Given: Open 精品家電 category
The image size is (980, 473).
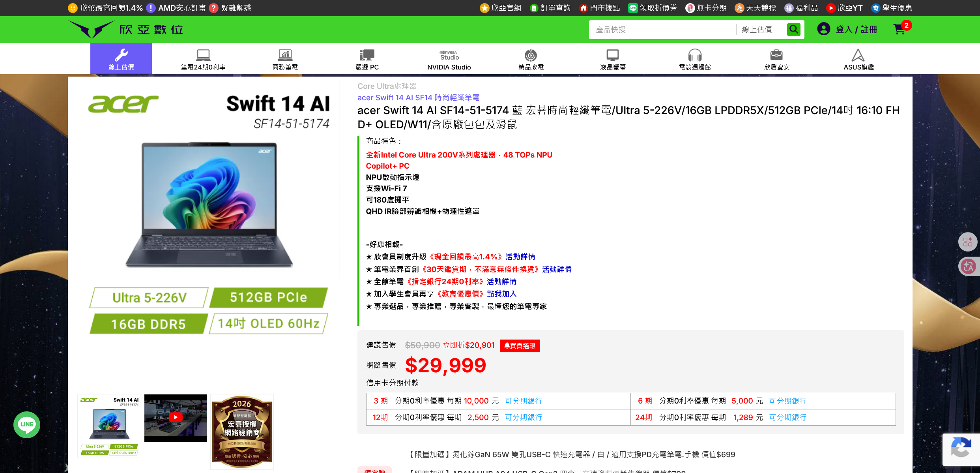Looking at the screenshot, I should click(531, 59).
